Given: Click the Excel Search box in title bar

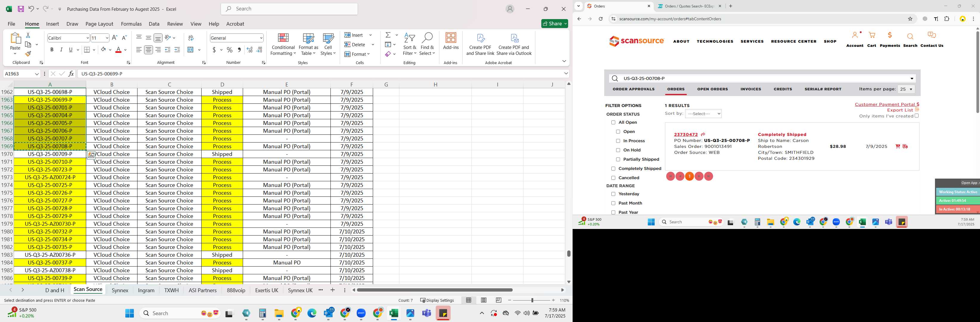Looking at the screenshot, I should pos(289,9).
